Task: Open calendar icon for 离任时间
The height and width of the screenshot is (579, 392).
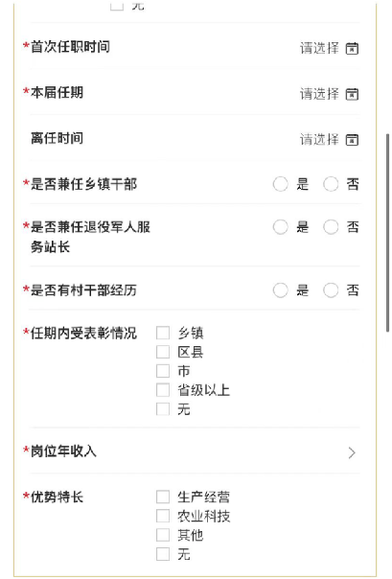Action: coord(352,140)
